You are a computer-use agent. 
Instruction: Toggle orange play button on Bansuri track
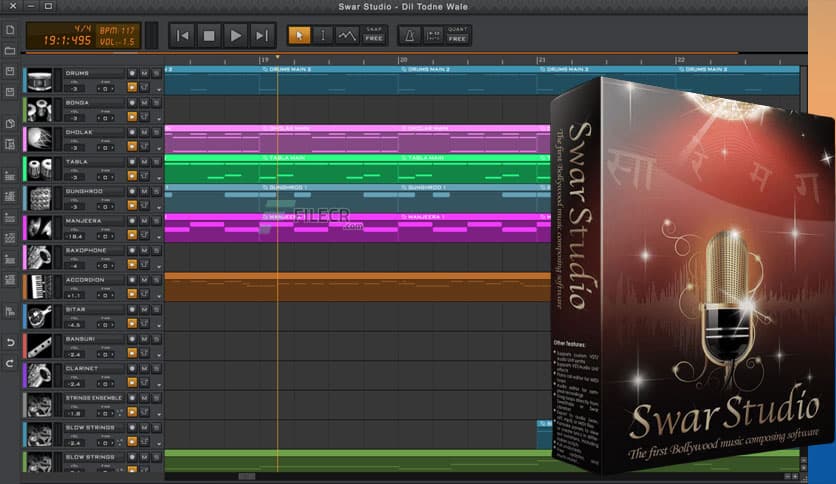132,355
